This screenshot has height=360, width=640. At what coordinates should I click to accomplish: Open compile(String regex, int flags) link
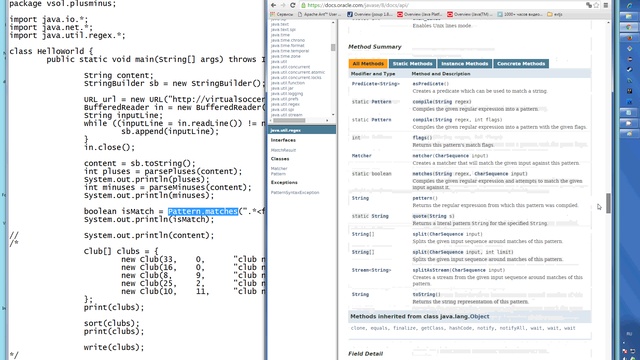(422, 120)
